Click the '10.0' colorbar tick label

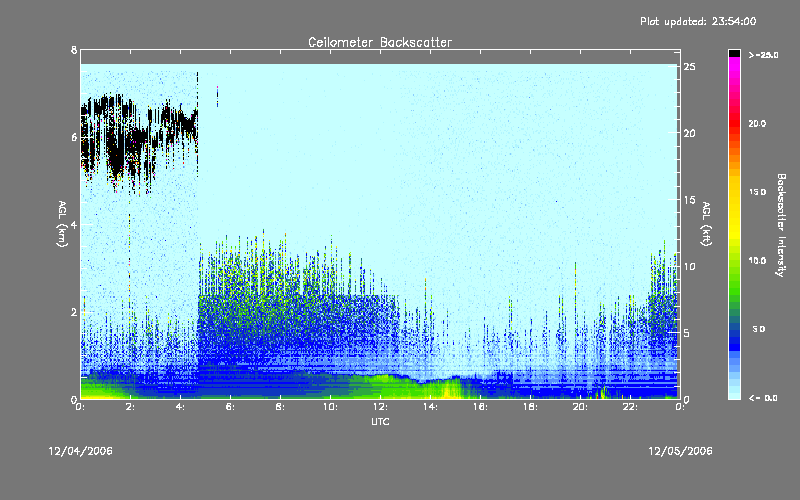[x=757, y=261]
